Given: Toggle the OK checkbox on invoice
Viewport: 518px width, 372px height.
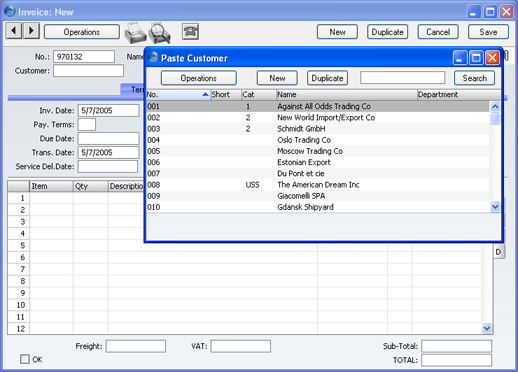Looking at the screenshot, I should click(x=25, y=359).
